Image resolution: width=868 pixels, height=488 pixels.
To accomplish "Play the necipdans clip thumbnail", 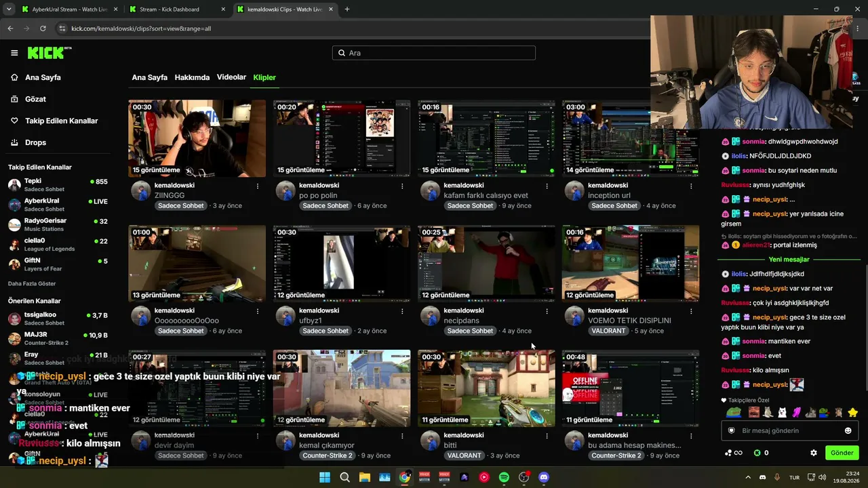I will [x=486, y=264].
